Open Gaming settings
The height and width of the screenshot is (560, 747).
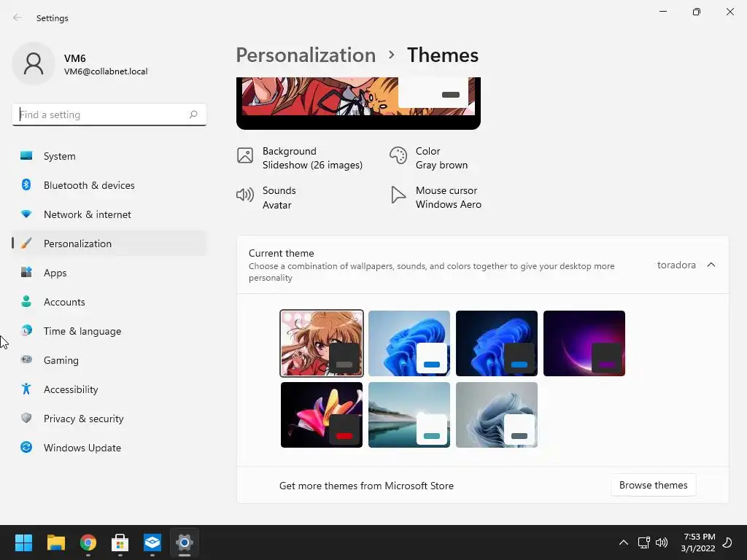[x=109, y=360]
